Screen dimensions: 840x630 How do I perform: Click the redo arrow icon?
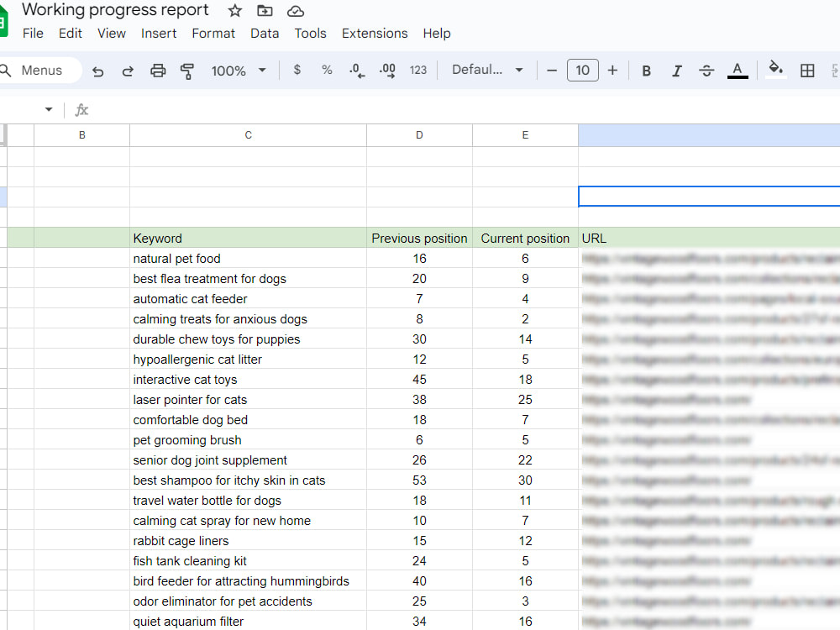click(128, 71)
